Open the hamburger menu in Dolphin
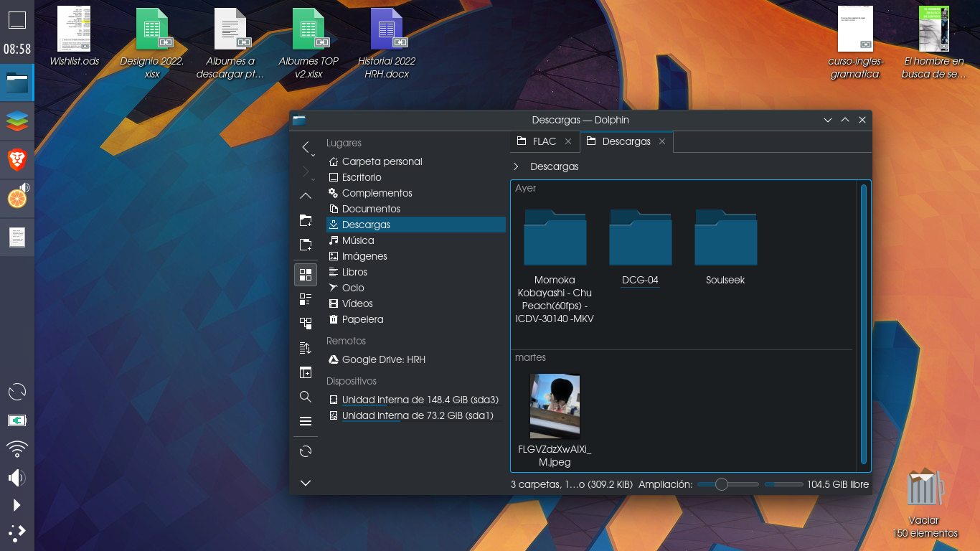This screenshot has width=980, height=551. tap(306, 421)
